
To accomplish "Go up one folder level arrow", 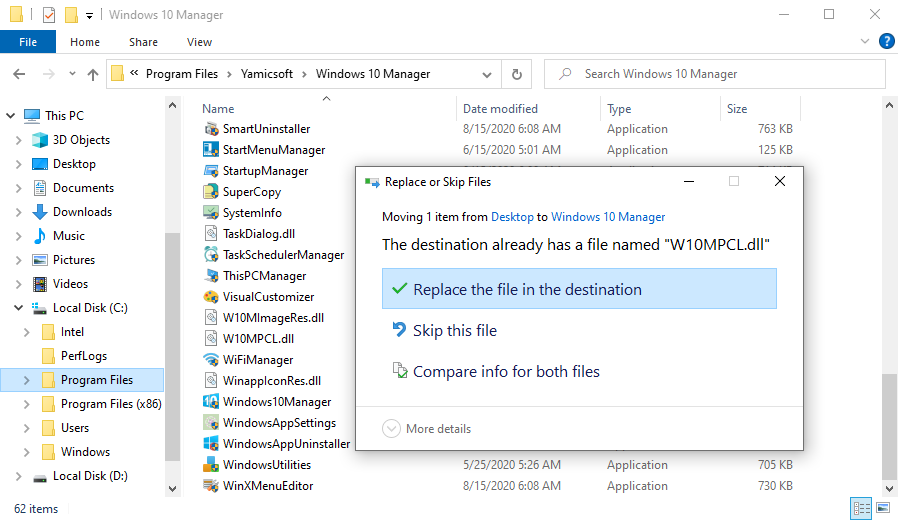I will [92, 74].
